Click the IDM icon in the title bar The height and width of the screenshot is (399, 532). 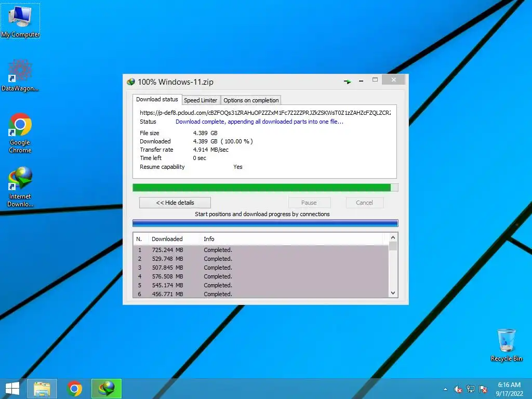130,82
